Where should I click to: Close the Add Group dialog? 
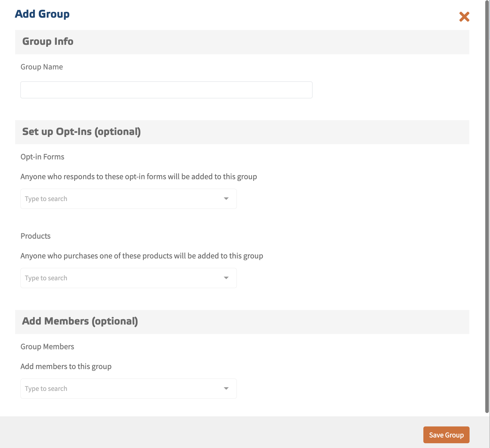point(464,17)
